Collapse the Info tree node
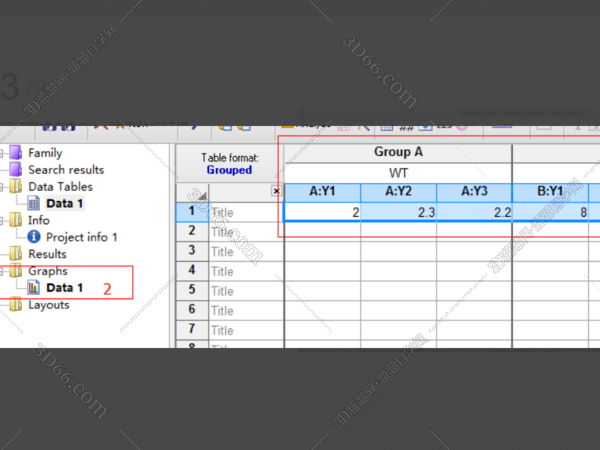600x450 pixels. pyautogui.click(x=3, y=221)
